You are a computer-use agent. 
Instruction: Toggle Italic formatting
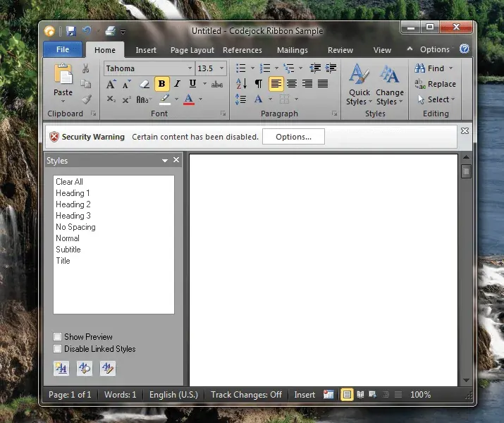click(177, 84)
